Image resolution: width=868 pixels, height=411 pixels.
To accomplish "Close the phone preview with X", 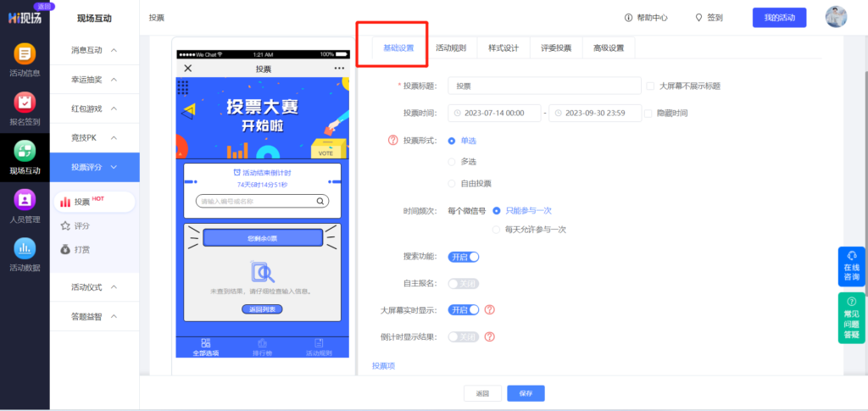I will [x=187, y=69].
